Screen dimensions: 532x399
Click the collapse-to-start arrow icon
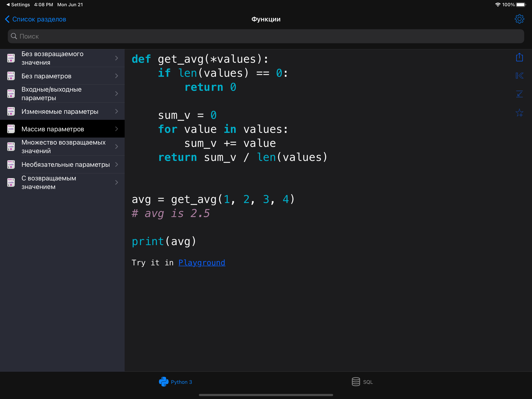[x=519, y=76]
